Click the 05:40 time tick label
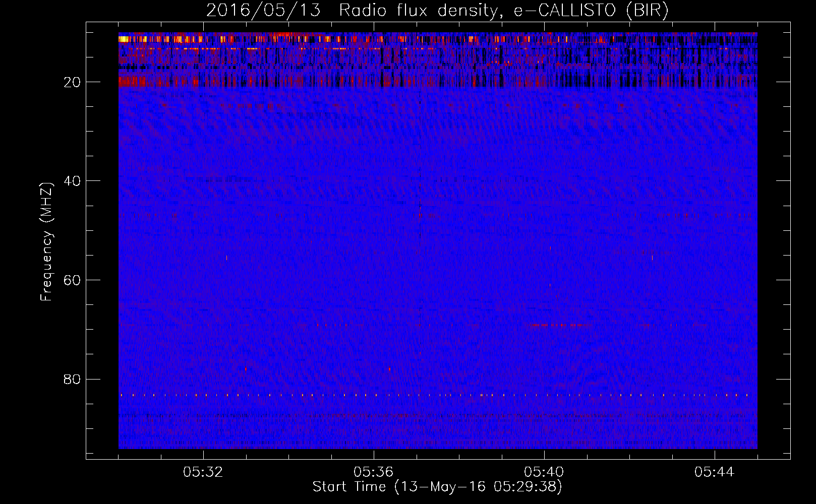The image size is (816, 504). pyautogui.click(x=544, y=472)
